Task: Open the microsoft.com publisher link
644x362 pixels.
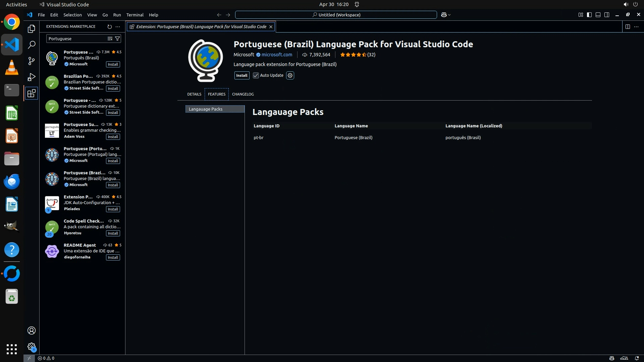Action: click(277, 55)
